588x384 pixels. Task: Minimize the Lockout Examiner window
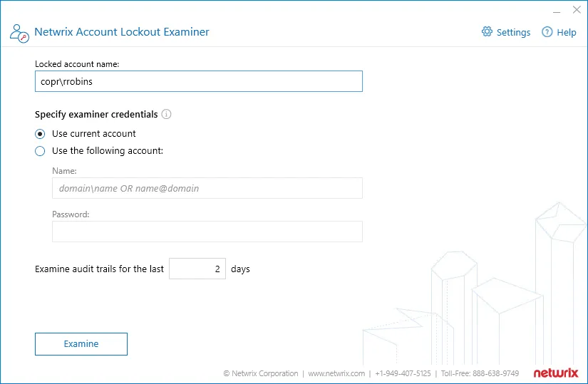coord(557,11)
